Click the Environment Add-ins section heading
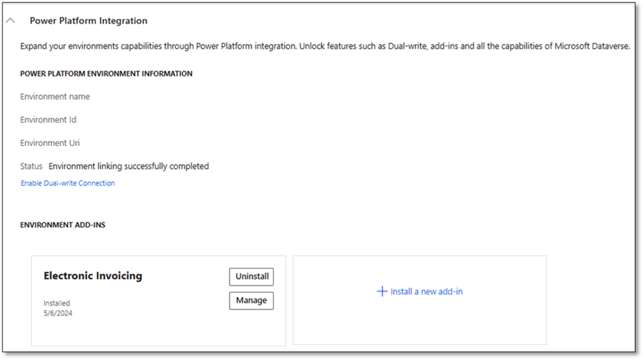 [63, 225]
